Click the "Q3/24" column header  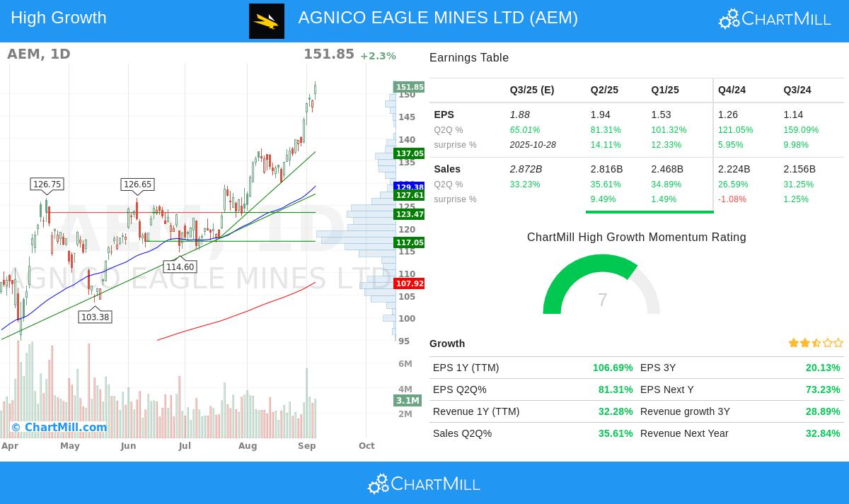797,90
